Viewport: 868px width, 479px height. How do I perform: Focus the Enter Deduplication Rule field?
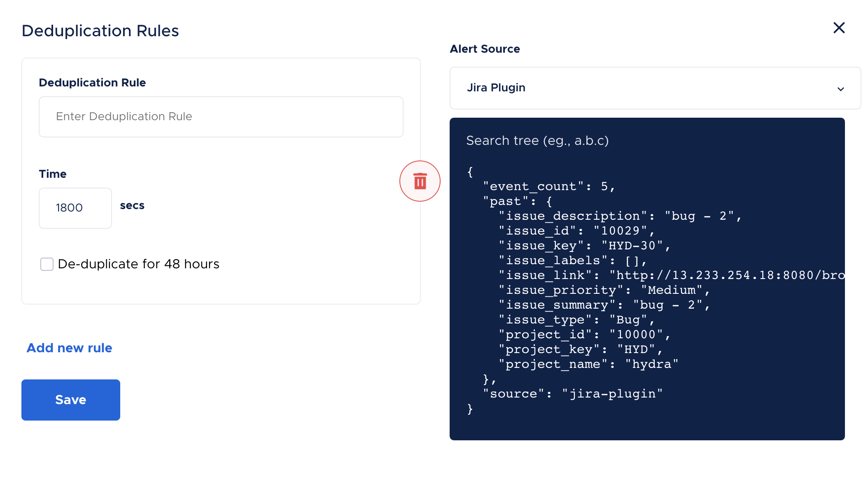[x=221, y=117]
